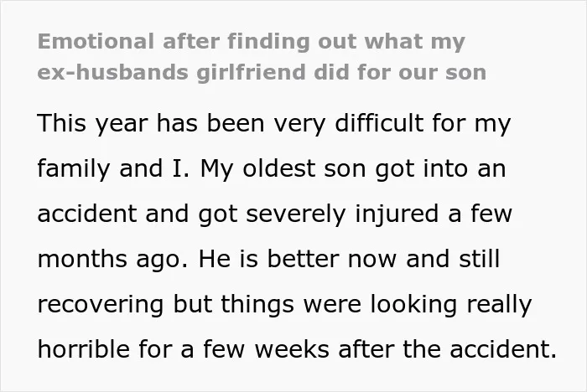Click the line starting 'recovering but things'
The width and height of the screenshot is (587, 392).
point(284,305)
